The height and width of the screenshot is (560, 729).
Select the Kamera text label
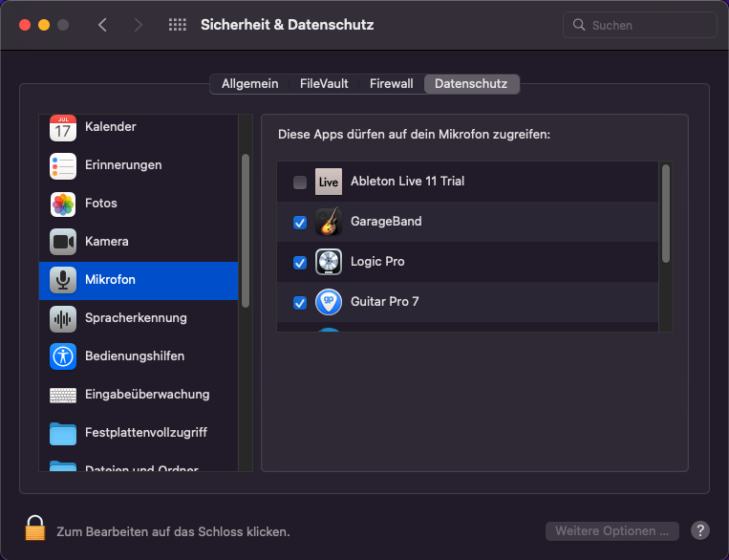click(106, 241)
